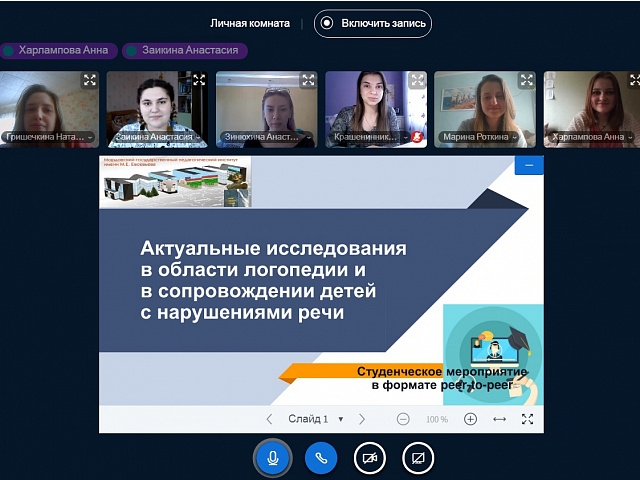Viewport: 640px width, 480px height.
Task: Advance to the next slide
Action: click(362, 419)
